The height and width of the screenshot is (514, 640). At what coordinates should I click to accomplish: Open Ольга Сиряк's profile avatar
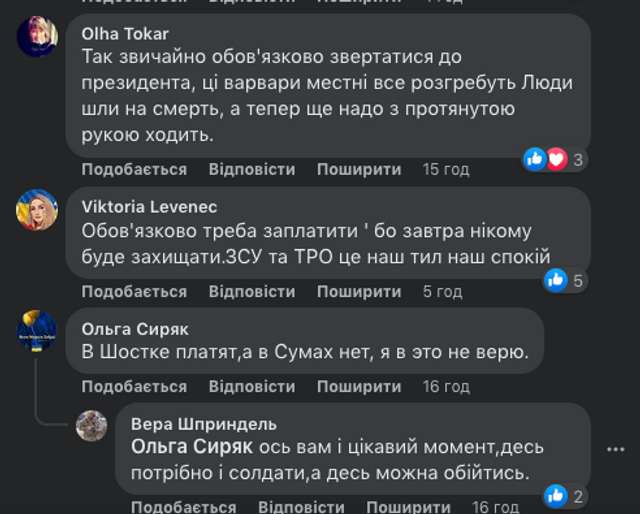[x=38, y=330]
